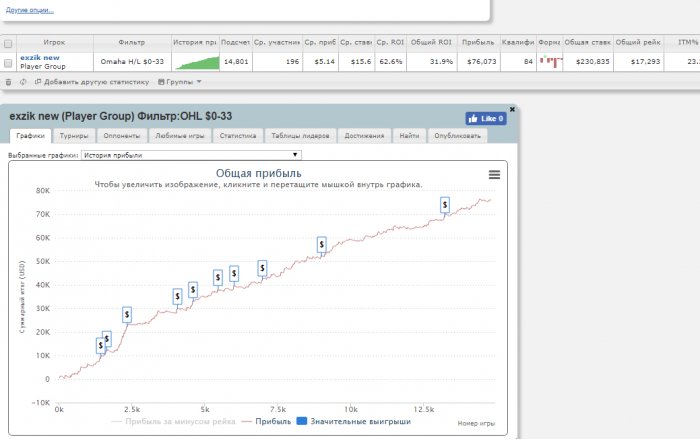Click the trash delete icon below table
Viewport: 700px width, 439px height.
coord(8,82)
